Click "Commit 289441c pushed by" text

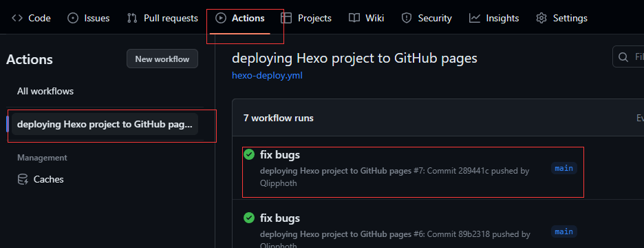click(478, 171)
